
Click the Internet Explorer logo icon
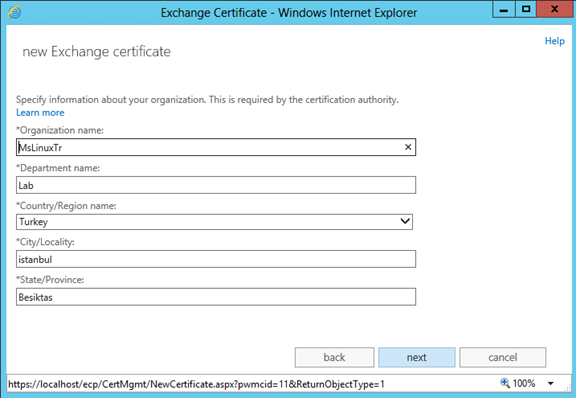click(x=14, y=12)
